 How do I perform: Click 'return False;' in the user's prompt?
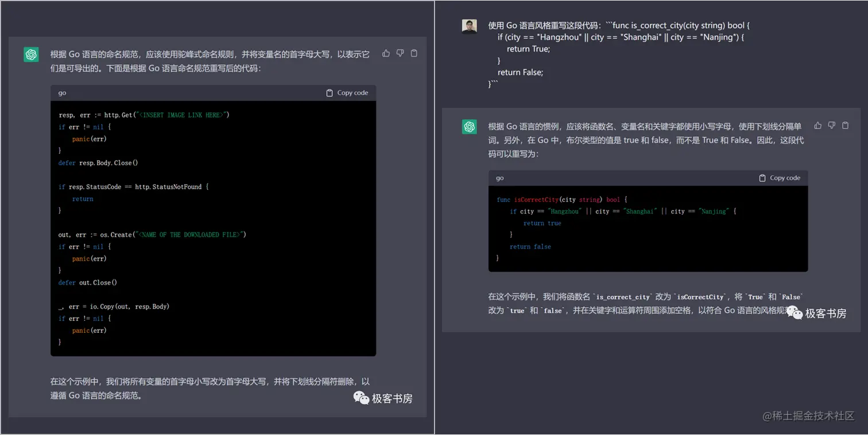(x=520, y=72)
